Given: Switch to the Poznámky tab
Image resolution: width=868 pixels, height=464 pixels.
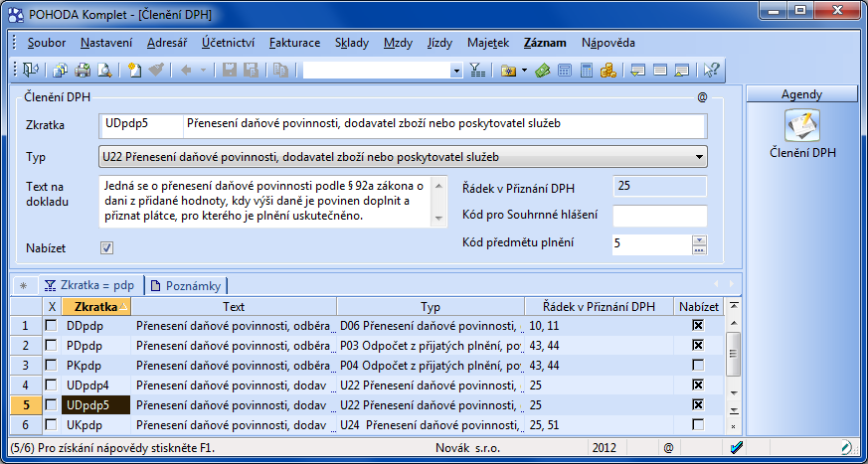Looking at the screenshot, I should 186,286.
